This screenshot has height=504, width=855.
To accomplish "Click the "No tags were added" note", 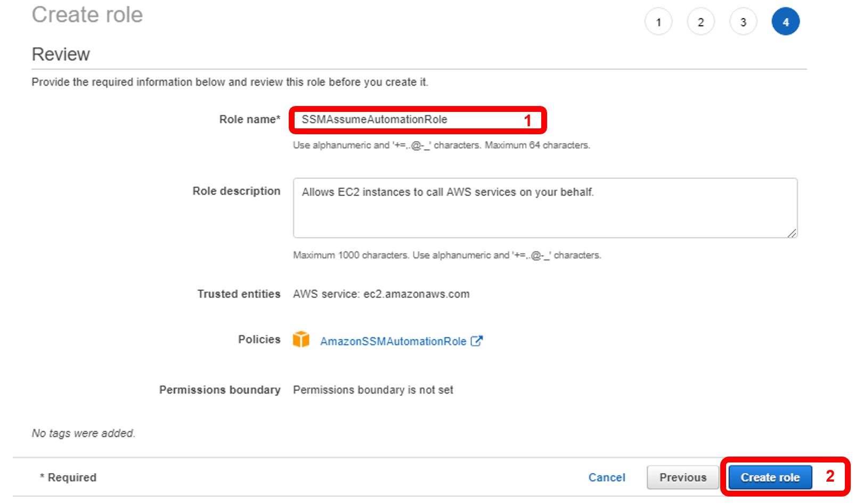I will point(84,433).
